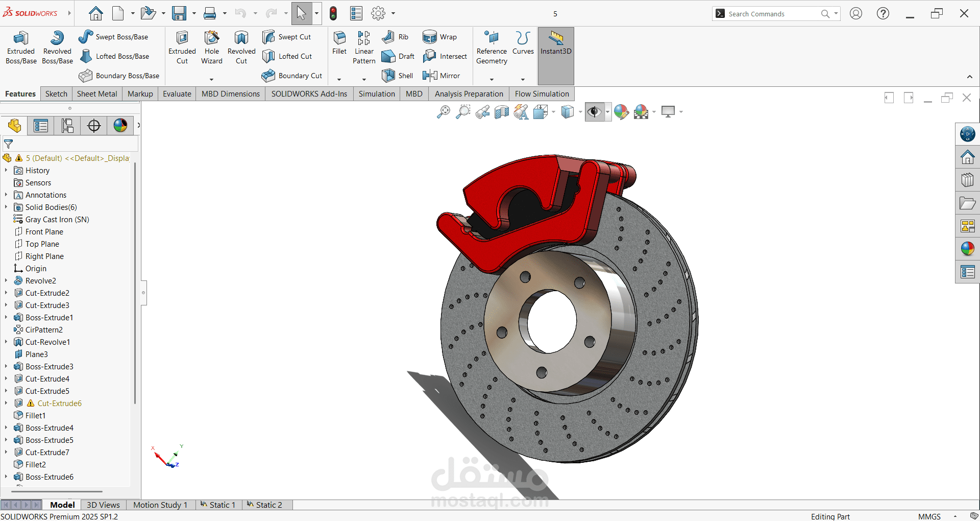Select the FeatureManager design tree tab

pos(14,126)
